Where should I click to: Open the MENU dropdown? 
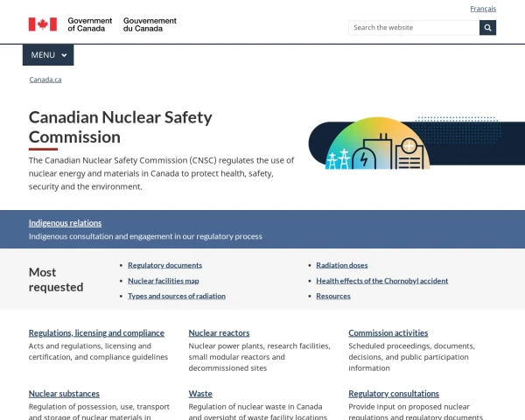[x=48, y=55]
